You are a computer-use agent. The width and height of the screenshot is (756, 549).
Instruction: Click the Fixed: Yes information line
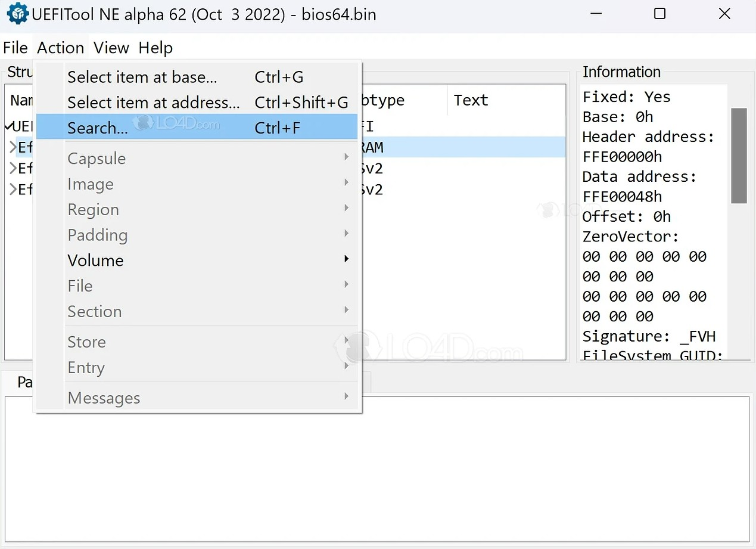626,97
